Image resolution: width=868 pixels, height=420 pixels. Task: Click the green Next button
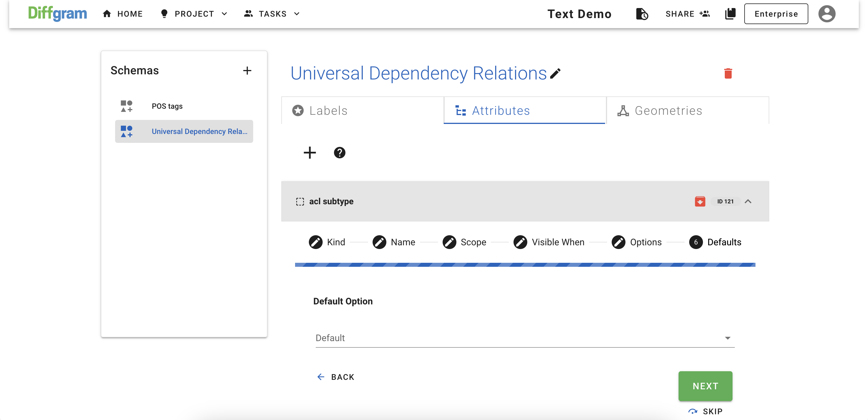click(705, 386)
